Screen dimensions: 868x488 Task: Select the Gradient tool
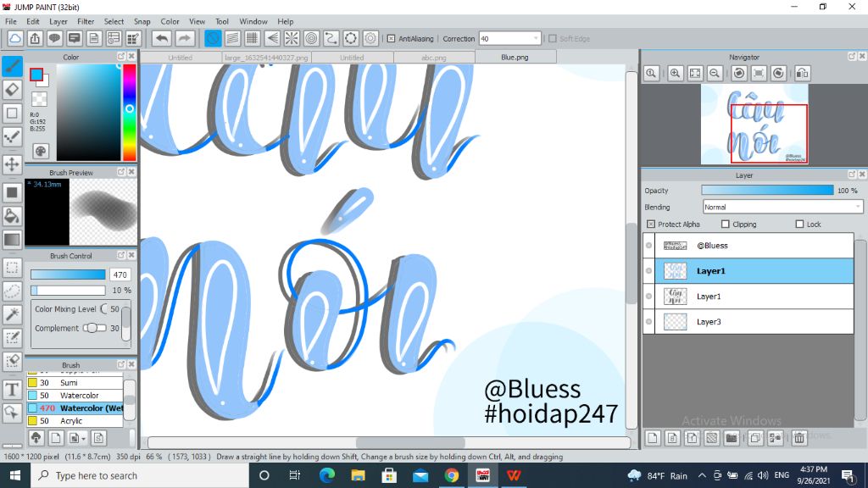click(x=12, y=240)
